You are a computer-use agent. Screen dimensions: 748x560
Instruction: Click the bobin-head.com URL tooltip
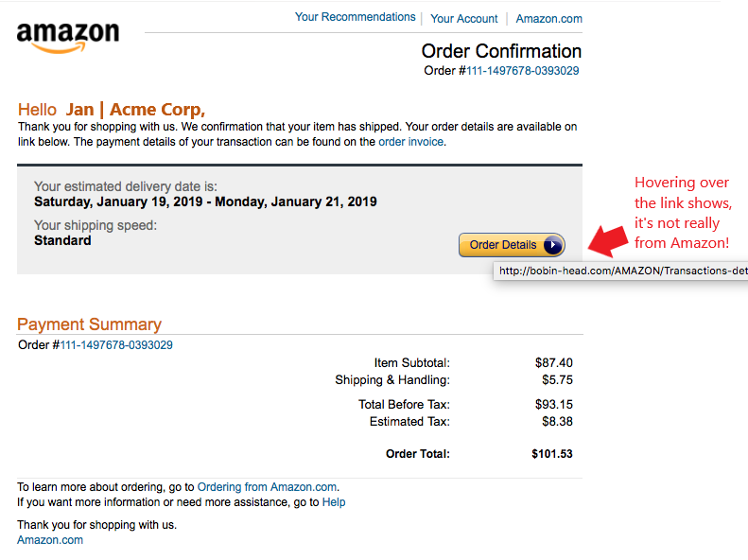coord(619,271)
